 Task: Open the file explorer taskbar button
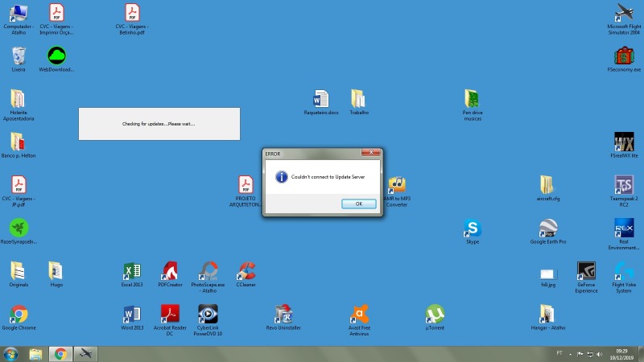(35, 354)
